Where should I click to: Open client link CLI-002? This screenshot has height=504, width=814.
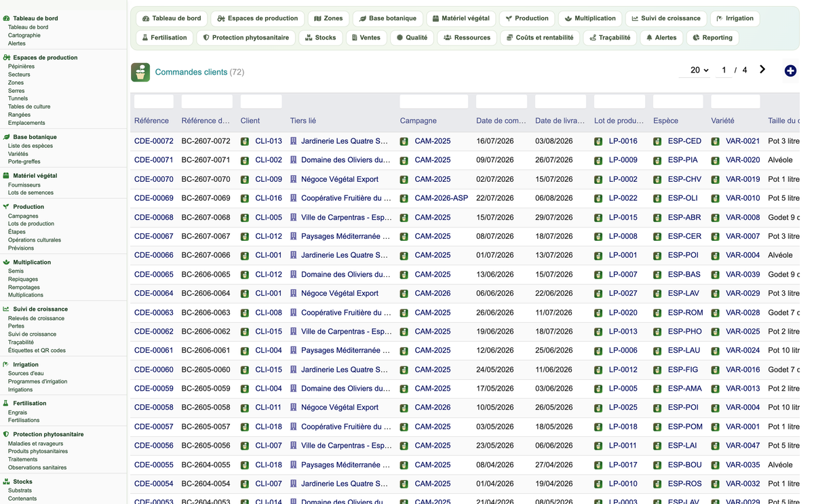tap(269, 160)
